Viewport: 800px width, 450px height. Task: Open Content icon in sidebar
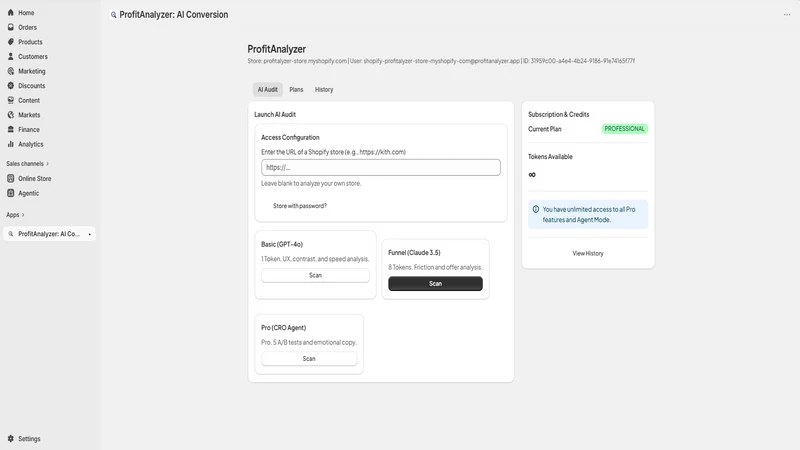[x=11, y=101]
